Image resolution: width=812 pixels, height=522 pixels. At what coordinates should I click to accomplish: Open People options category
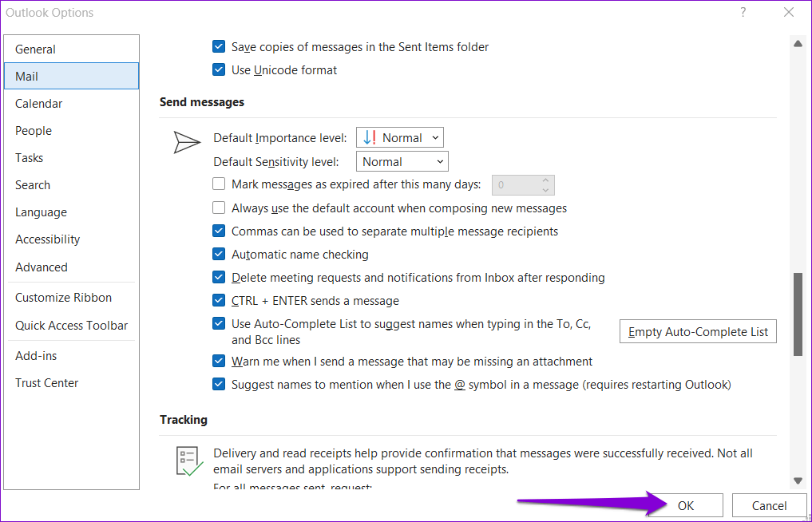(x=72, y=131)
